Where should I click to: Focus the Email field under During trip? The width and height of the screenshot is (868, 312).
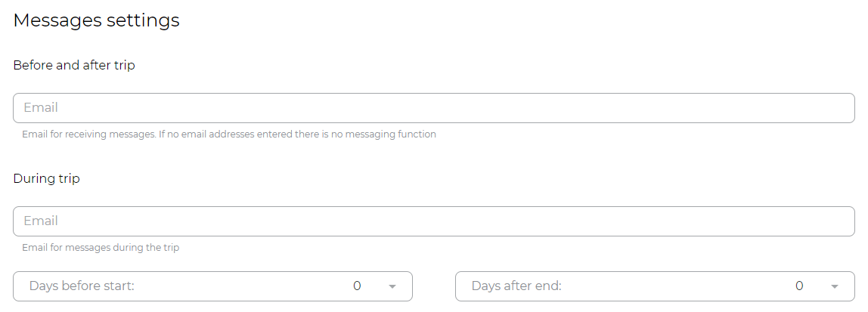(434, 221)
